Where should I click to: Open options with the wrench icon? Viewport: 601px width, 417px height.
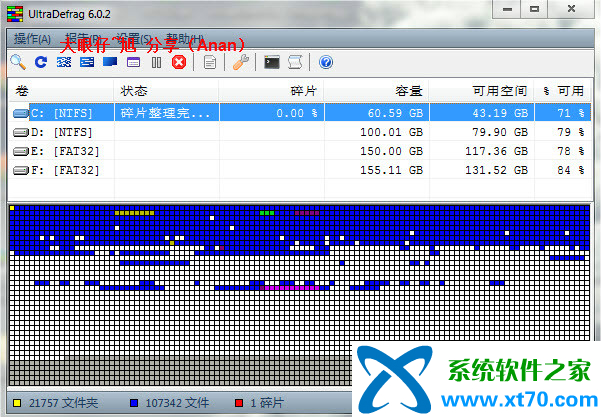[241, 62]
